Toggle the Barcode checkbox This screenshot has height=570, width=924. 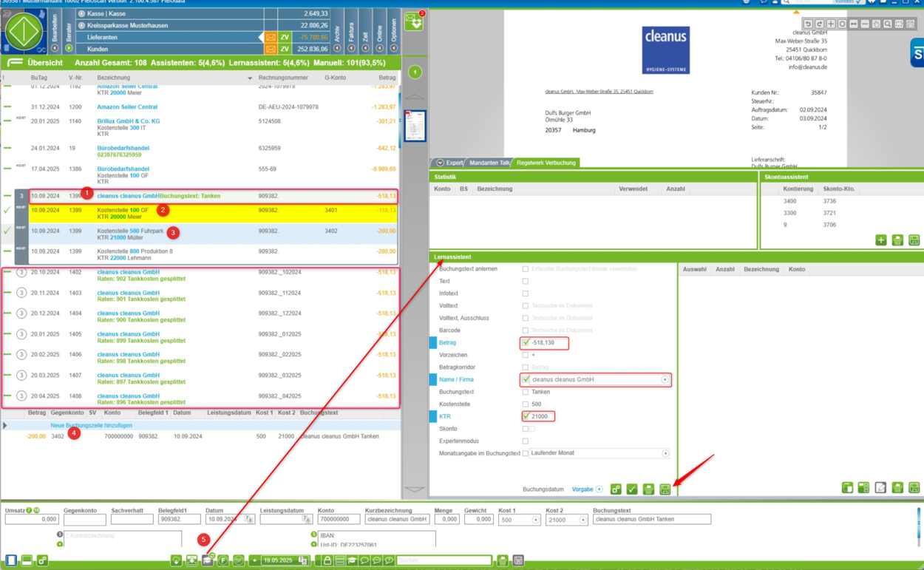[x=526, y=330]
